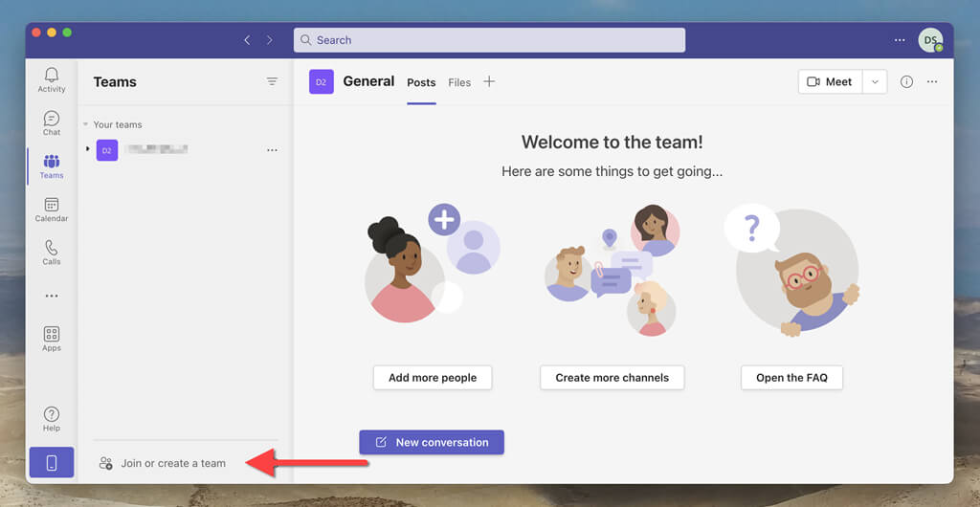Open settings and more ellipsis in title bar
980x507 pixels.
pos(900,40)
